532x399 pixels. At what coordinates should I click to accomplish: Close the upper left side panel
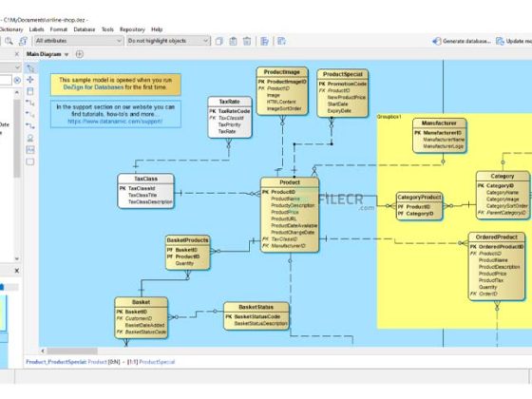[17, 54]
